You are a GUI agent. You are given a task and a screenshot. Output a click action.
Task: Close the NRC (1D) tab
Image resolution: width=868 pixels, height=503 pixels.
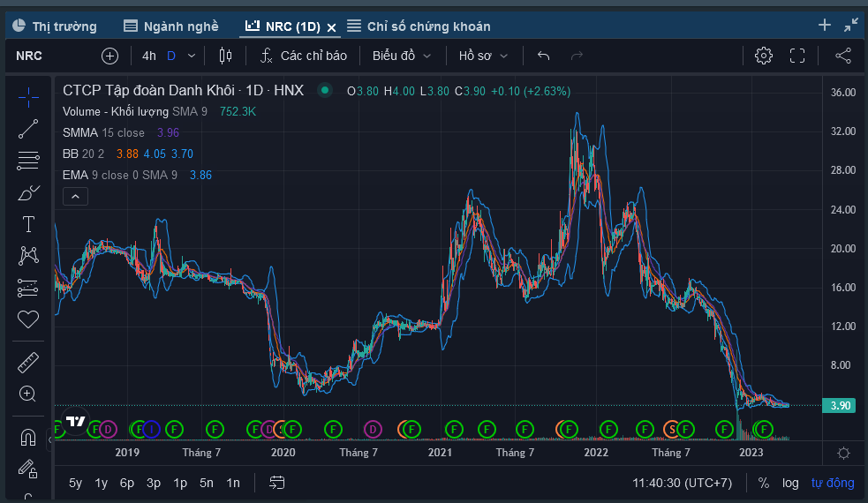click(332, 27)
